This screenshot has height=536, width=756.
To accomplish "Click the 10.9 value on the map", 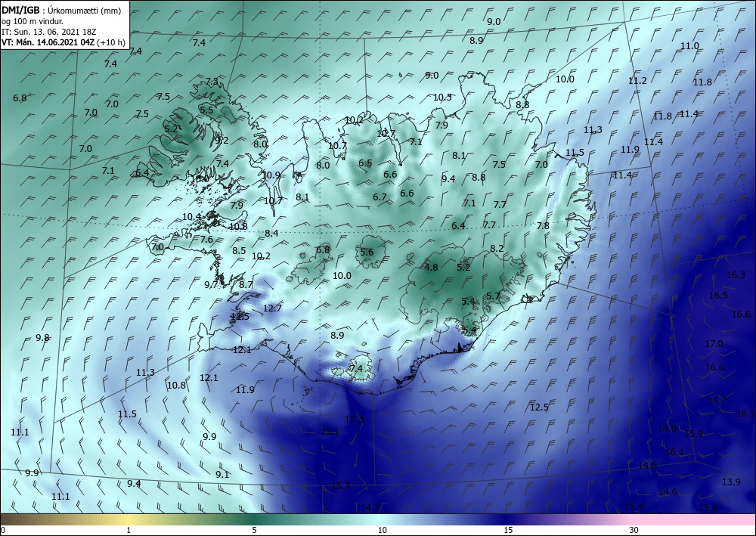I will pyautogui.click(x=271, y=175).
